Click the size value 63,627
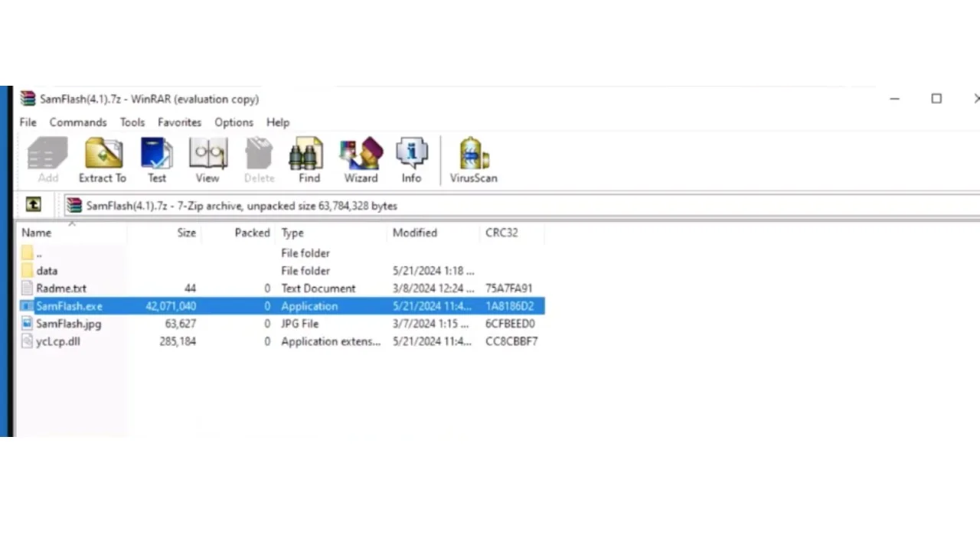Screen dimensions: 980x551 181,324
